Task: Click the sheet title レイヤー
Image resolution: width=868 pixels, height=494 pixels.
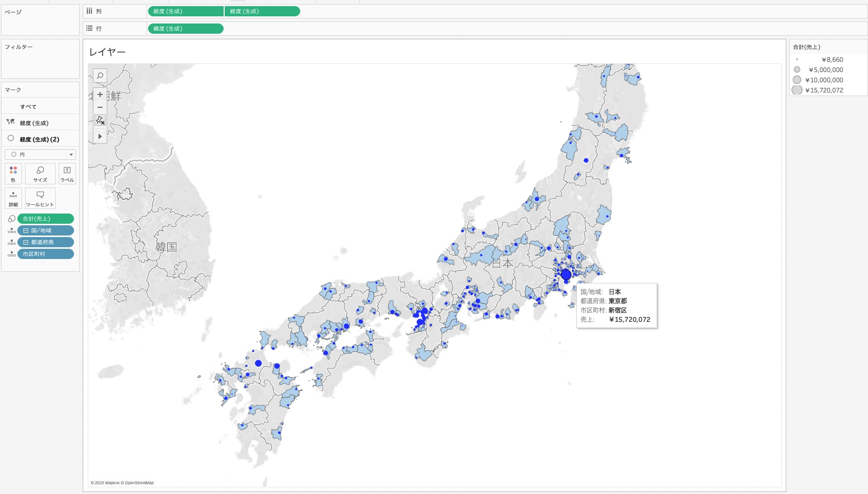Action: (x=107, y=52)
